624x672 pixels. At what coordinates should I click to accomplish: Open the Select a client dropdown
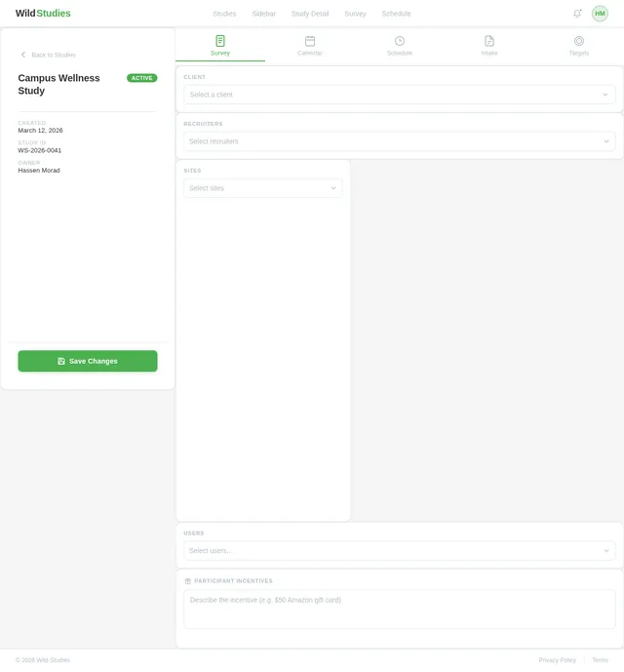click(400, 95)
